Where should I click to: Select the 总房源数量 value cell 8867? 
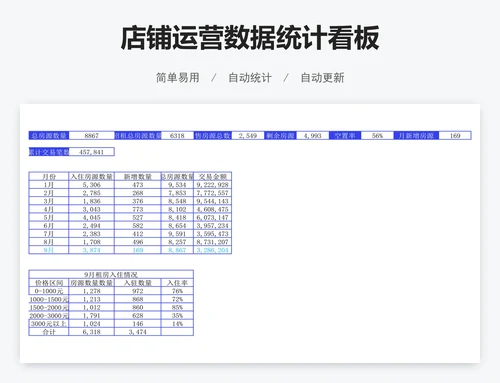coord(91,136)
